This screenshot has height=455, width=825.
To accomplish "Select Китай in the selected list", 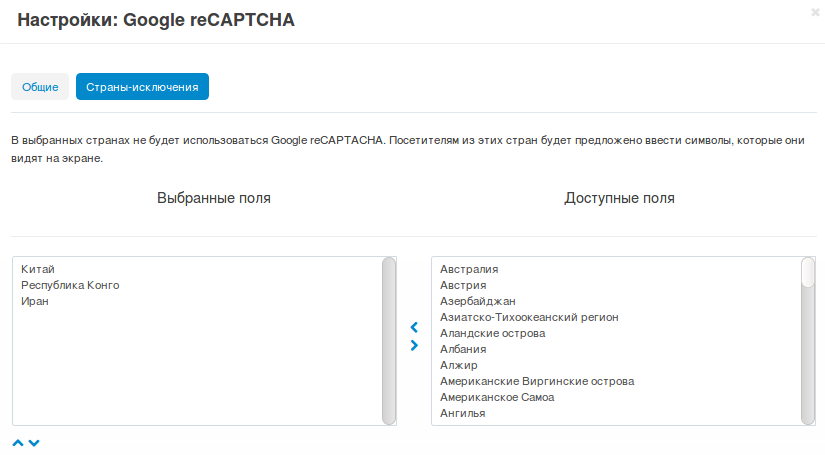I will [38, 269].
